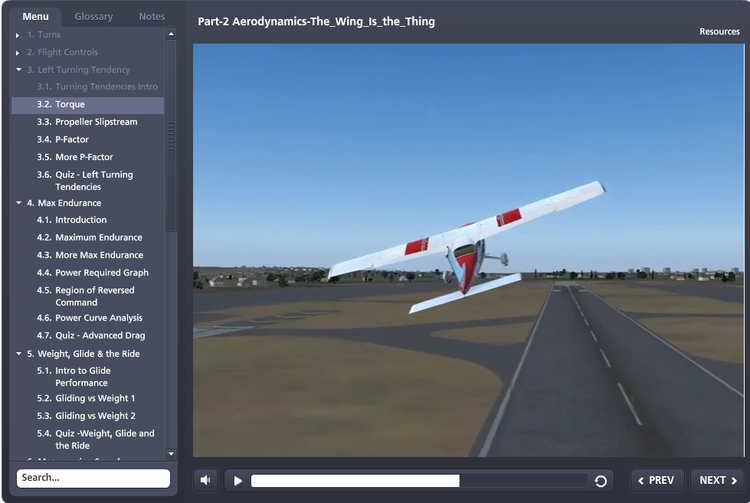Click the airplane video frame
This screenshot has height=503, width=750.
(468, 250)
